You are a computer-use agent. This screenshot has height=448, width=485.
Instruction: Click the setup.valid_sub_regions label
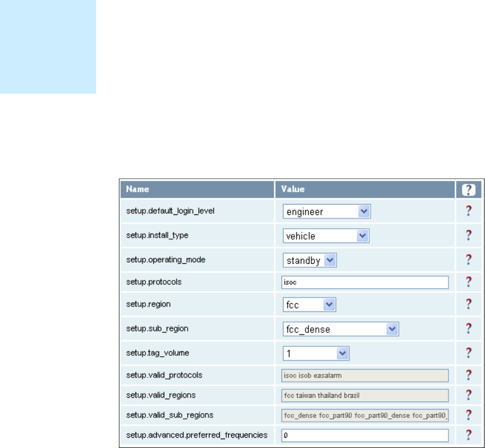[170, 415]
